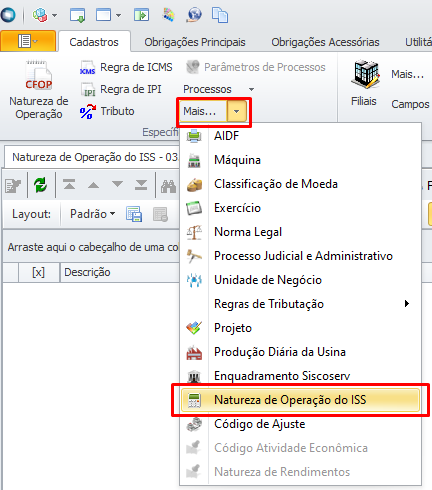Switch to Cadastros ribbon tab

[x=94, y=42]
